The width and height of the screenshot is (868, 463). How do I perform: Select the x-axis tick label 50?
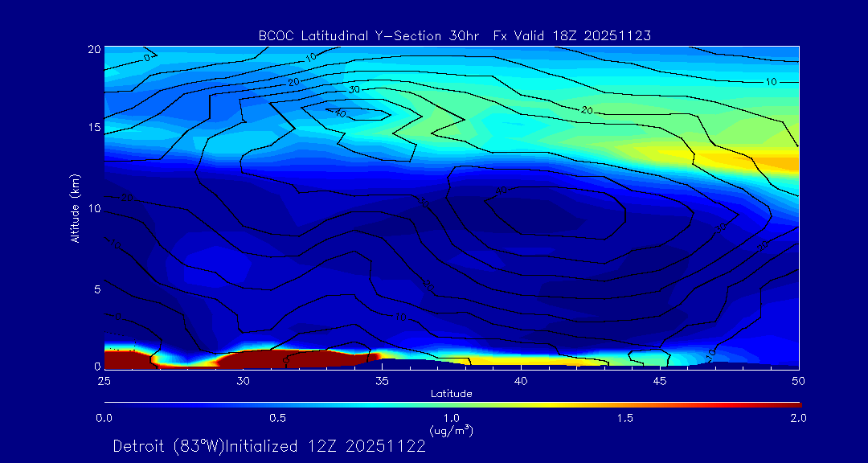pyautogui.click(x=799, y=379)
